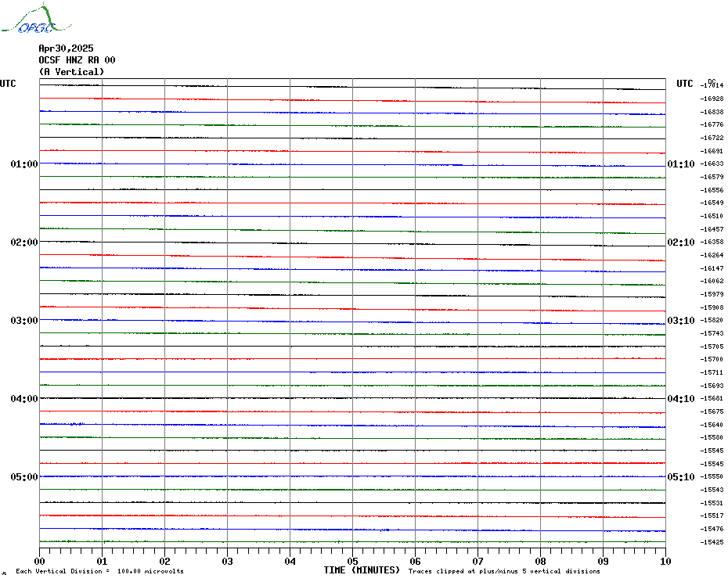Click the station label OCSF HNZ RA 00
728x582 pixels.
(x=77, y=60)
